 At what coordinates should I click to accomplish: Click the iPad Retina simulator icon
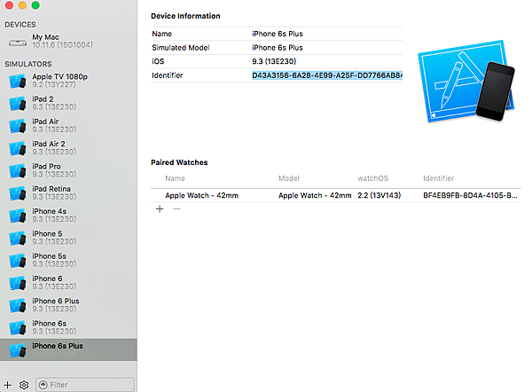pos(18,193)
